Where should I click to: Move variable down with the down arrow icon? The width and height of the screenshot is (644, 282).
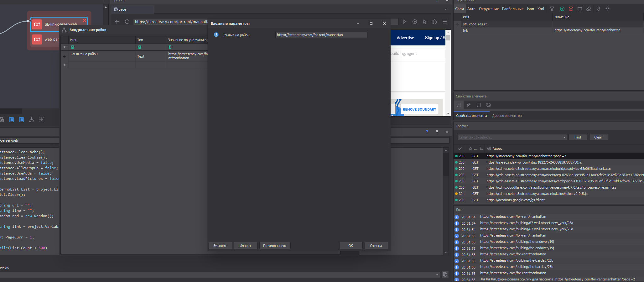[599, 9]
